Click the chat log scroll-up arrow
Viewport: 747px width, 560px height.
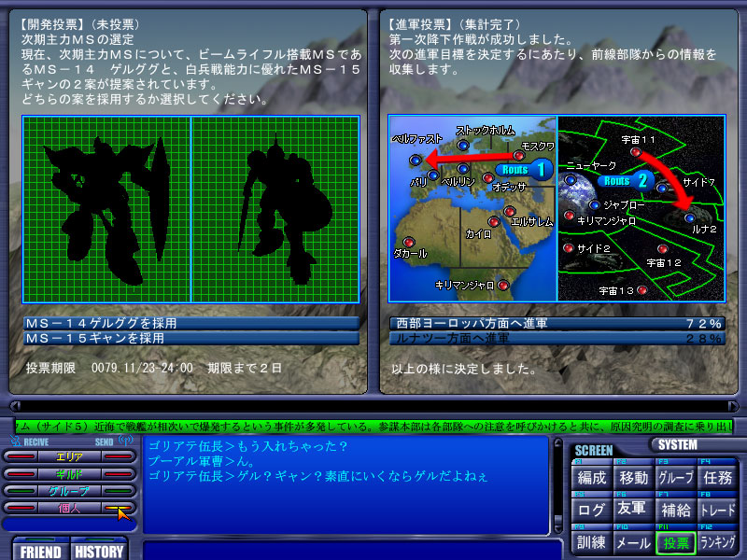(557, 444)
